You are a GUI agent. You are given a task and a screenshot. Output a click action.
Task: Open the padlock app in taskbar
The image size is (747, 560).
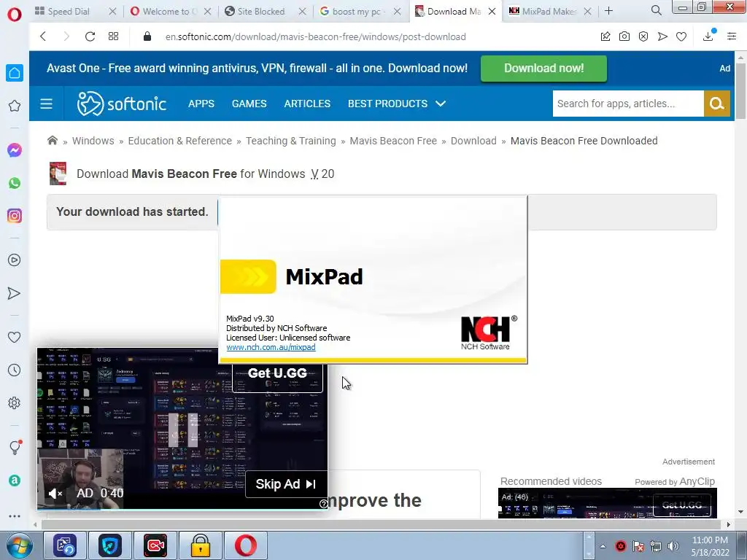coord(201,545)
